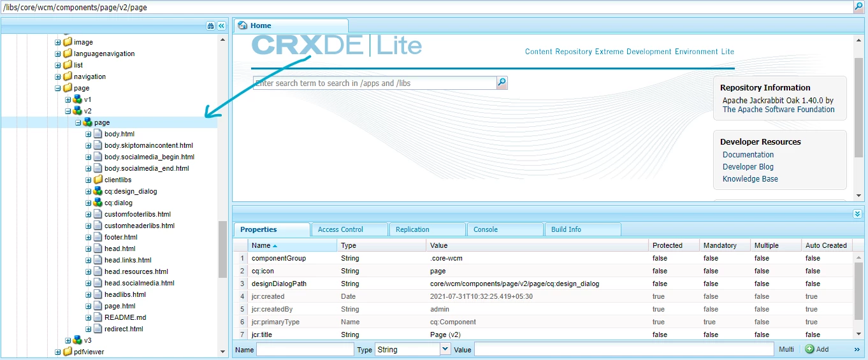This screenshot has height=360, width=868.
Task: Click the property Value input field
Action: tap(624, 349)
